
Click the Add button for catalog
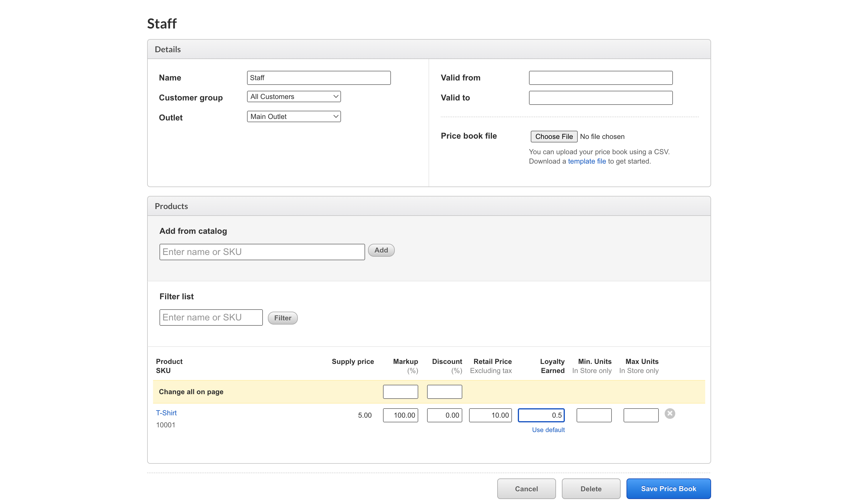pos(381,251)
